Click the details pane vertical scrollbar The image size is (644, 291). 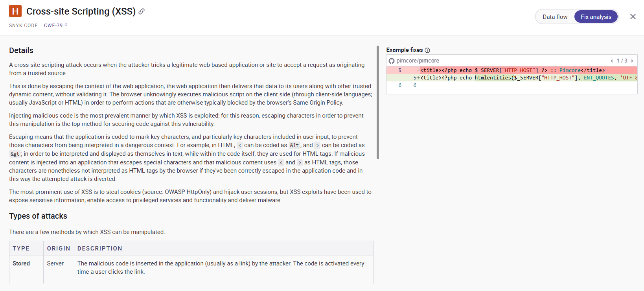tap(377, 102)
